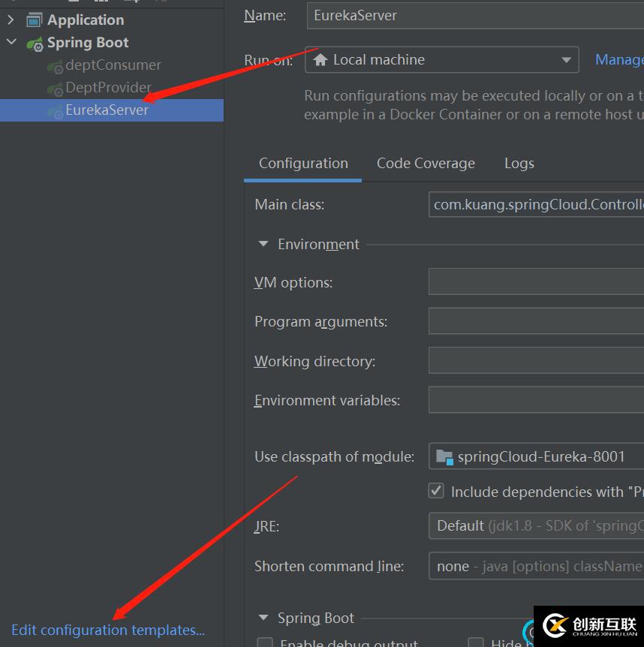Click the 'Shorten command line:' label

(x=329, y=566)
